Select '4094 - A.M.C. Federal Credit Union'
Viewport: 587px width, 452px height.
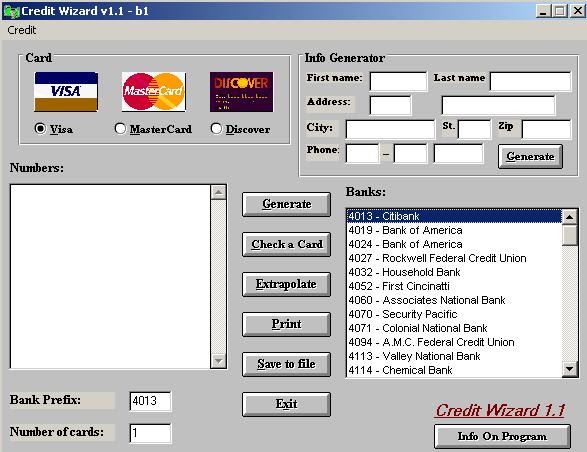tap(454, 342)
